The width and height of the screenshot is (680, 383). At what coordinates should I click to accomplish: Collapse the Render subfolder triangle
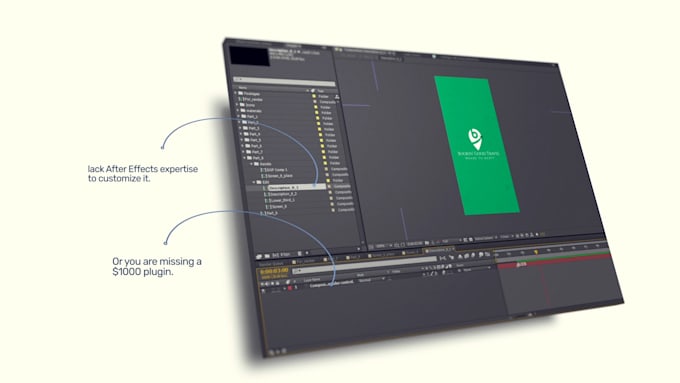[x=252, y=164]
